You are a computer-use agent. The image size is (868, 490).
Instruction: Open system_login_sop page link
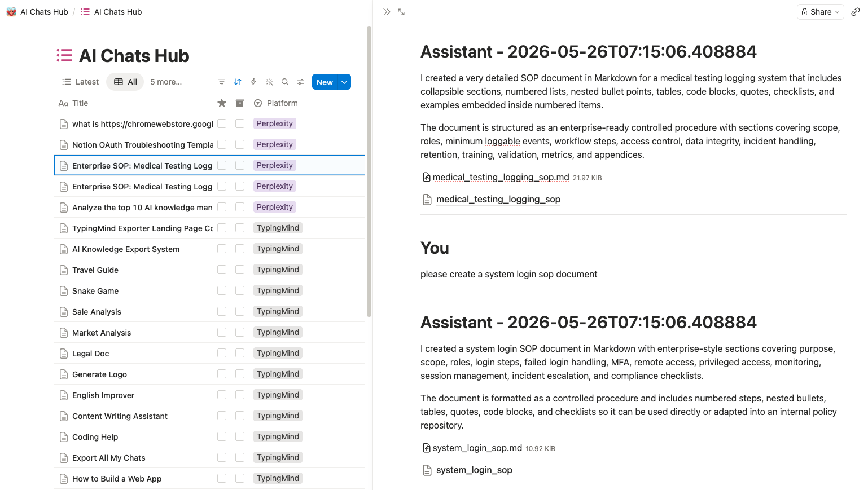474,470
